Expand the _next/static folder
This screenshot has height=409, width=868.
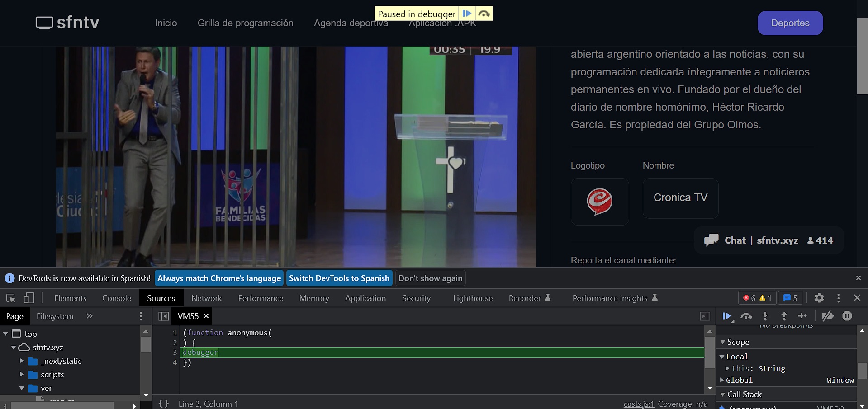21,361
